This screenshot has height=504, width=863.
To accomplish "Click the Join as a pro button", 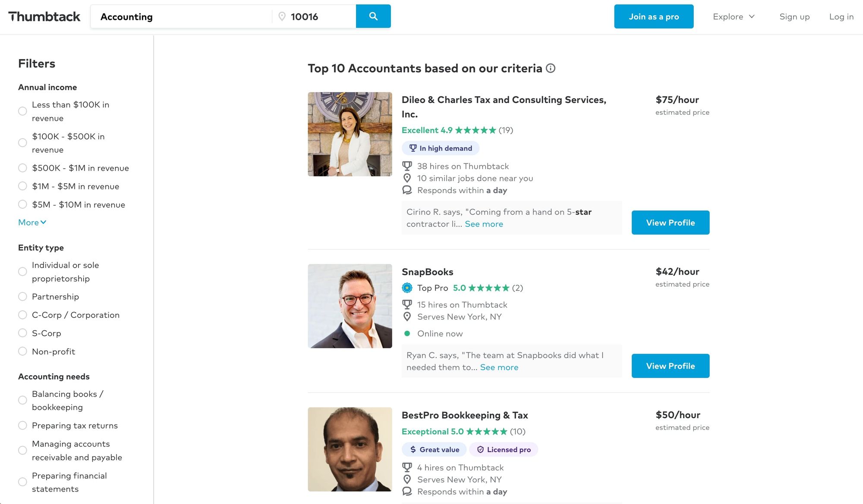I will coord(653,16).
